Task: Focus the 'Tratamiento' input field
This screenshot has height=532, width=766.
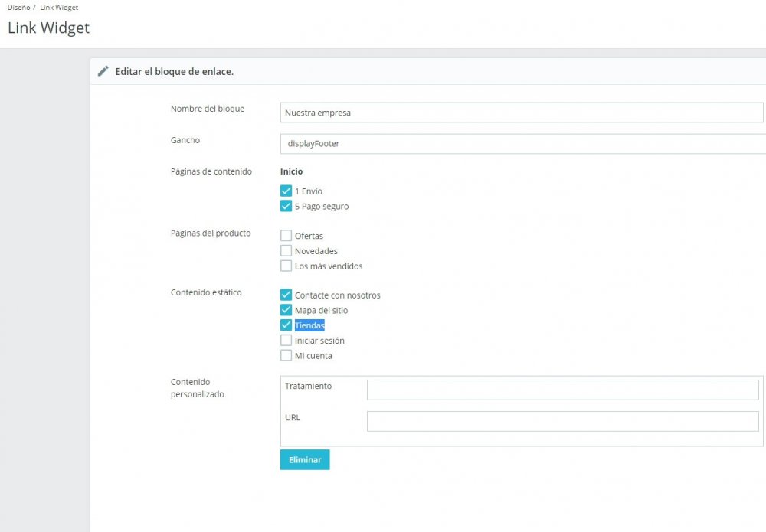Action: tap(562, 390)
